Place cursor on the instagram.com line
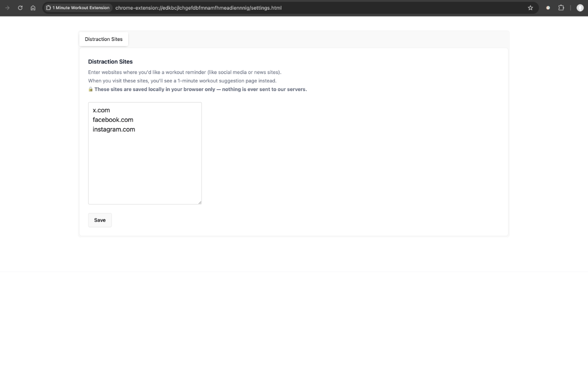Screen dimensions: 588x368 (x=114, y=129)
